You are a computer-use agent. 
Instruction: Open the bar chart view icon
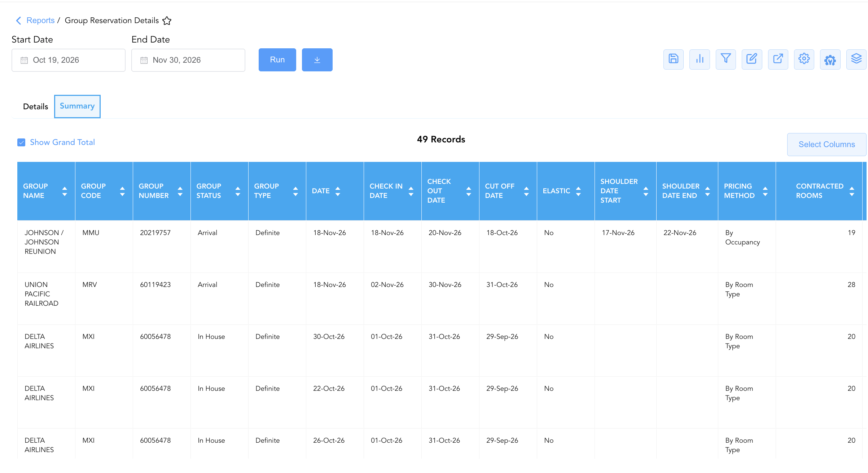[700, 59]
